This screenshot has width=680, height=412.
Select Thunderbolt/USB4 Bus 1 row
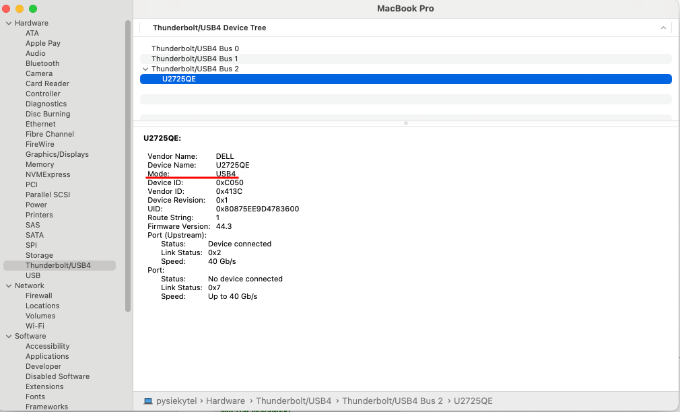click(195, 58)
